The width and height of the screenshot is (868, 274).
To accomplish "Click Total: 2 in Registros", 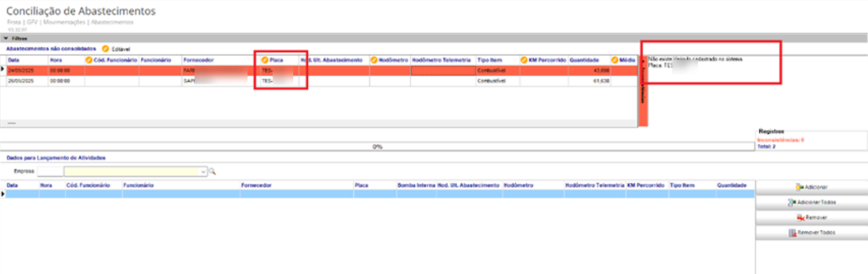I will pyautogui.click(x=765, y=146).
